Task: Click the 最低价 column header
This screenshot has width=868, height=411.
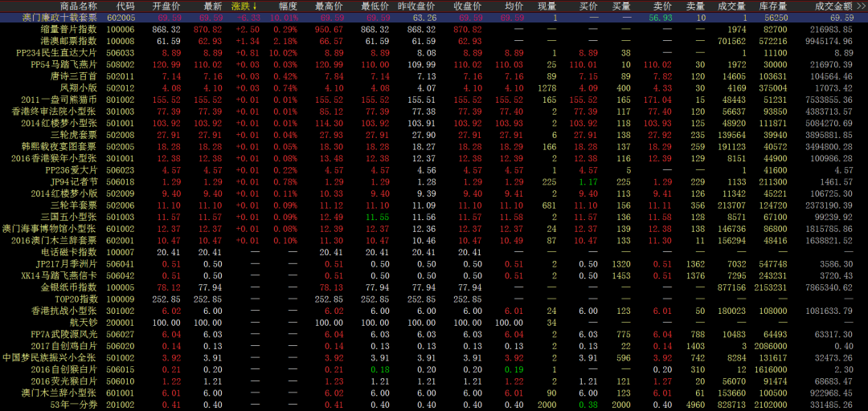Action: click(375, 6)
